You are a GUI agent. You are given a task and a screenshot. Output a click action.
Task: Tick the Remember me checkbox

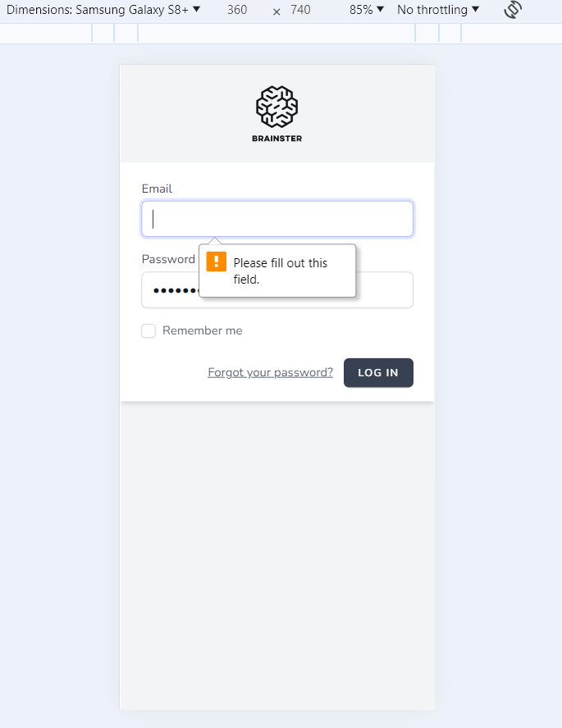(x=148, y=331)
